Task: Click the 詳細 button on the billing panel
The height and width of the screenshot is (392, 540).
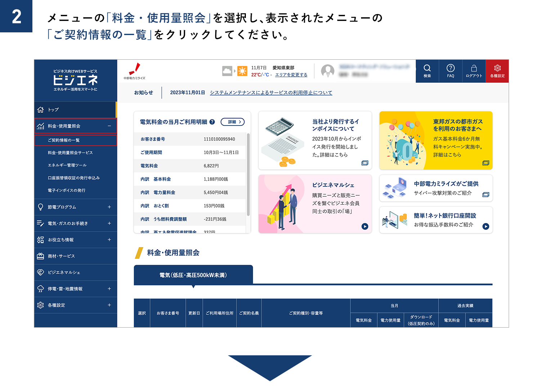Action: click(x=233, y=122)
